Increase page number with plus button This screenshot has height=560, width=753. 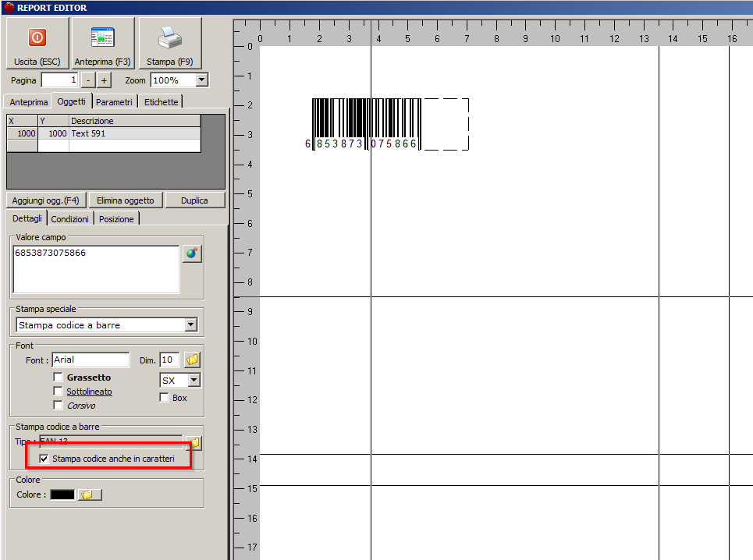(104, 80)
